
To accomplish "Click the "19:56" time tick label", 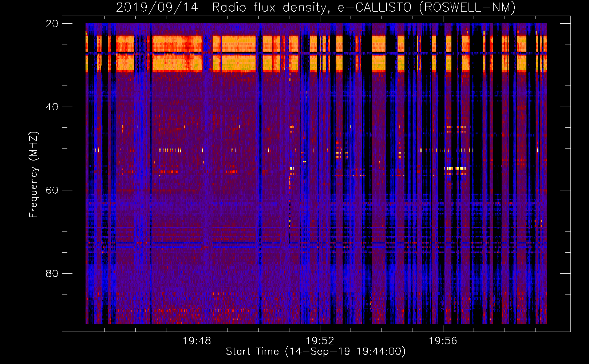I will 443,341.
